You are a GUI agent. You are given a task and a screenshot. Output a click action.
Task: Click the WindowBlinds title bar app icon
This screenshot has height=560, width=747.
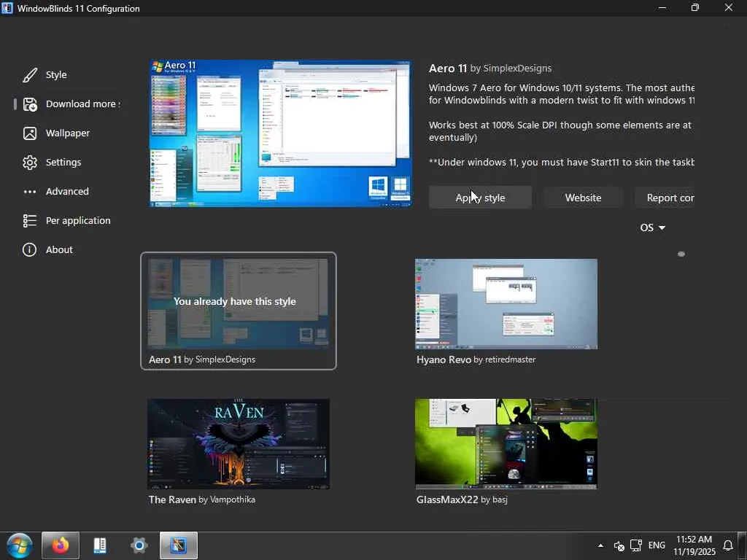[7, 8]
